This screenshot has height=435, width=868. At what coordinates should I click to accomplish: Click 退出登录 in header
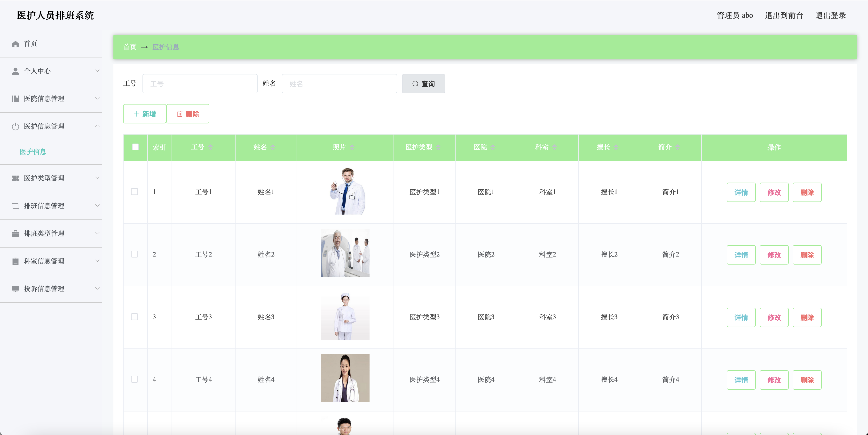[831, 16]
